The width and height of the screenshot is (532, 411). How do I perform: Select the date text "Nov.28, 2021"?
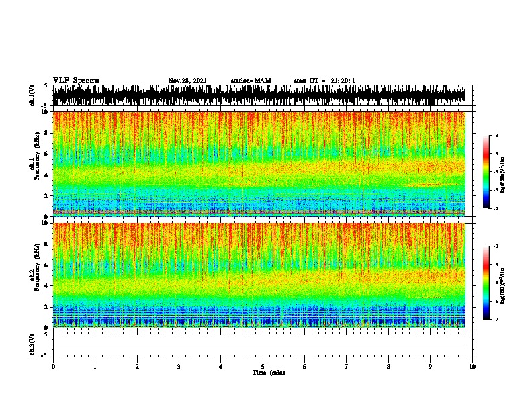187,81
